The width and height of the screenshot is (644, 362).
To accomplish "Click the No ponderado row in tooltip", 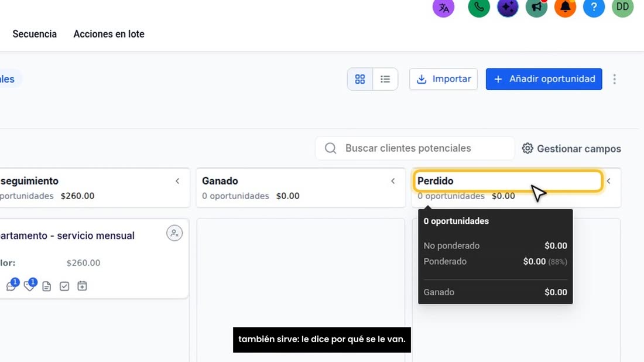I will click(495, 245).
